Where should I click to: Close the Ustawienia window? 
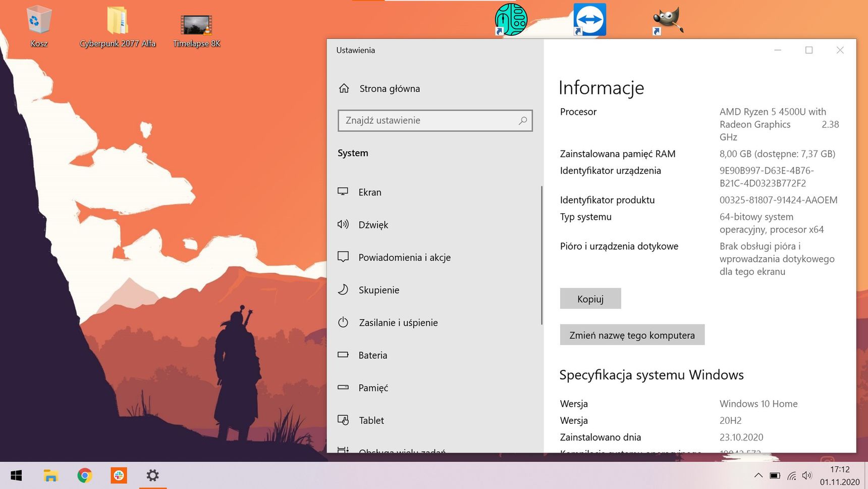[x=840, y=50]
